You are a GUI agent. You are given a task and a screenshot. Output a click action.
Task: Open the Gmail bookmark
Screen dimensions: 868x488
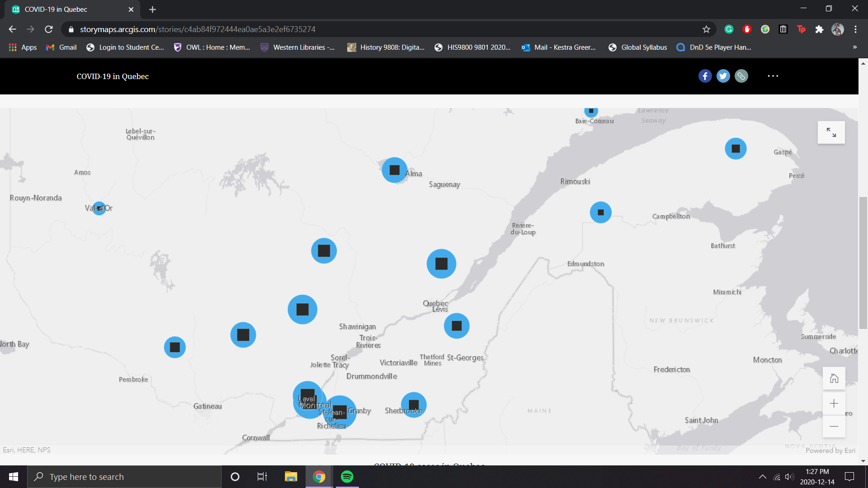(61, 47)
